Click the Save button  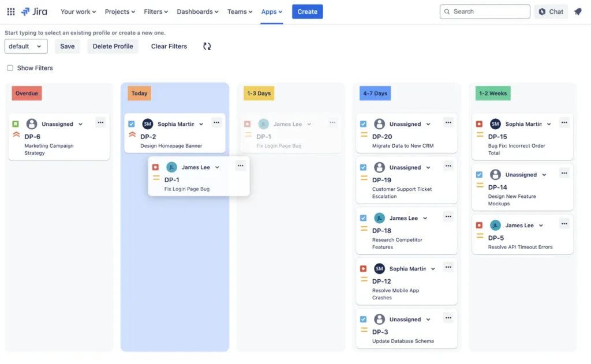(x=68, y=46)
